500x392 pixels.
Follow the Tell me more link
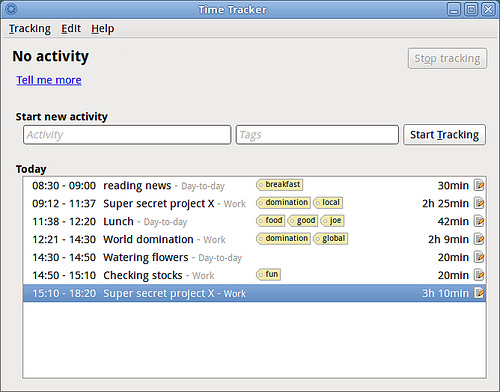[x=49, y=80]
